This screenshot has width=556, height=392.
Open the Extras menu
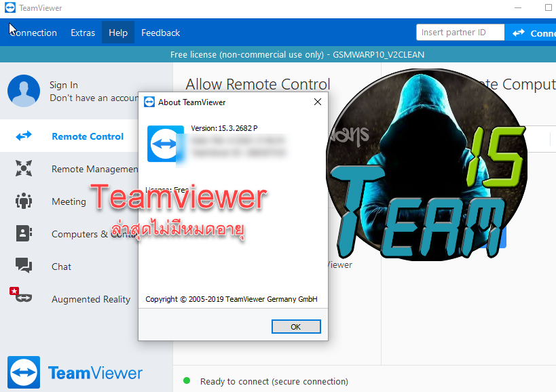[83, 33]
